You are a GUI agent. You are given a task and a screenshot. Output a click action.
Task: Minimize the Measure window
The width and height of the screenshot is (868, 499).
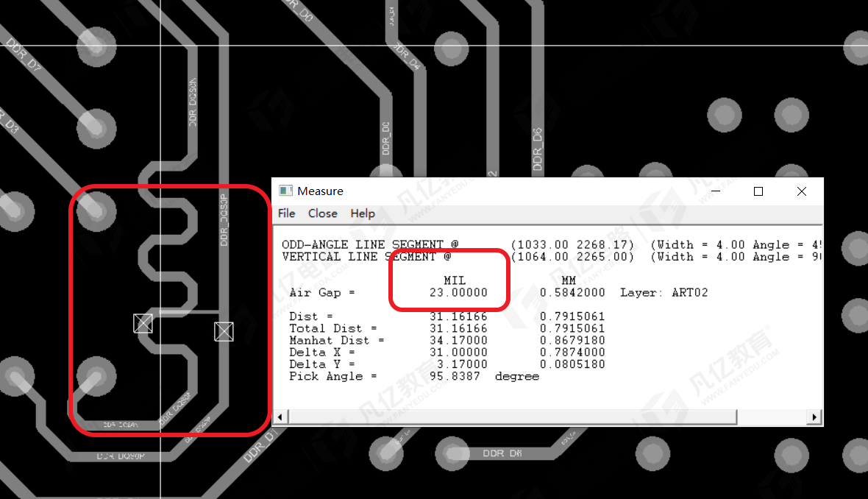(x=715, y=191)
